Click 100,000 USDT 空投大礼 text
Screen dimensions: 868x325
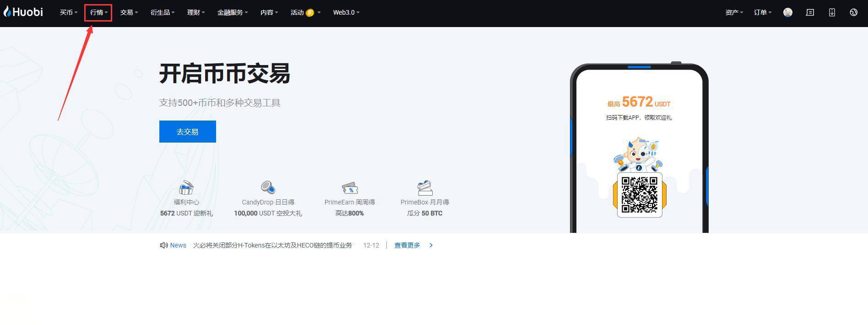pyautogui.click(x=268, y=213)
